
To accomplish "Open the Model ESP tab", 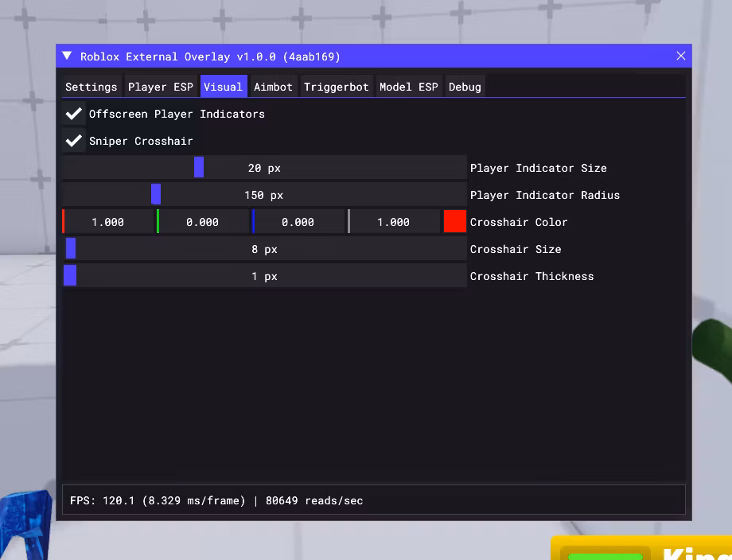I will pyautogui.click(x=409, y=87).
